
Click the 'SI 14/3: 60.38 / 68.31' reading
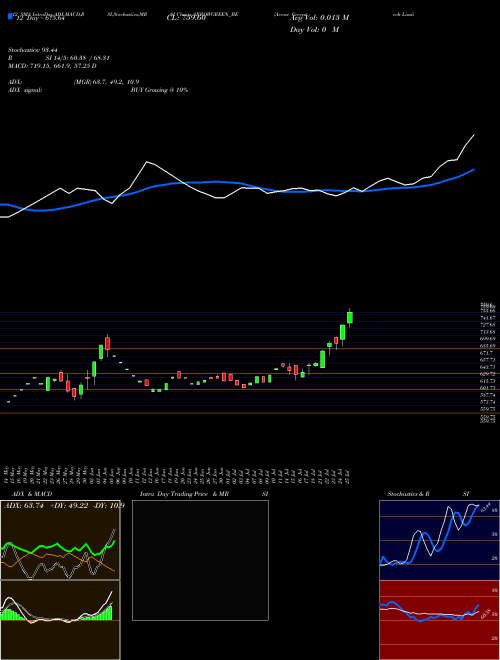[x=78, y=58]
